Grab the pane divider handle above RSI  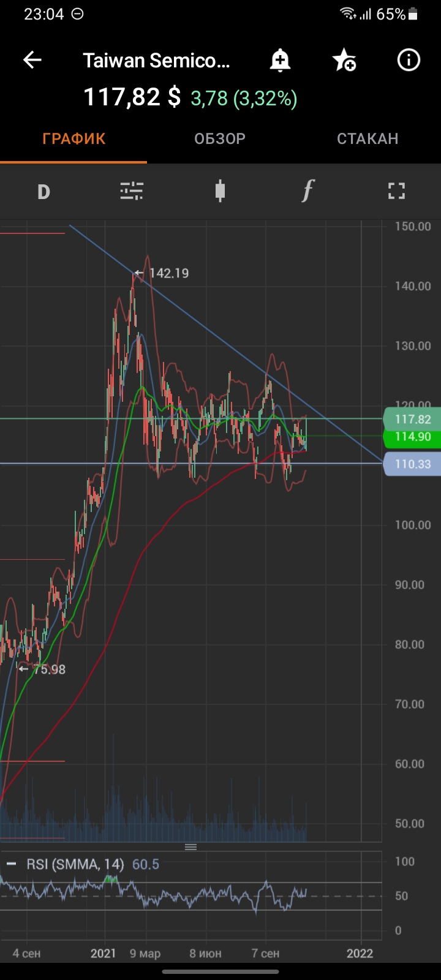click(191, 847)
